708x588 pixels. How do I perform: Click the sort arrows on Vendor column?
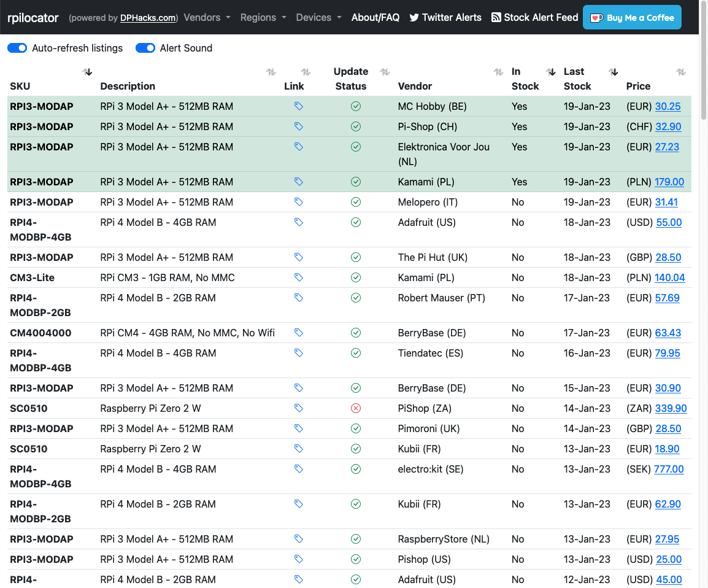click(498, 72)
